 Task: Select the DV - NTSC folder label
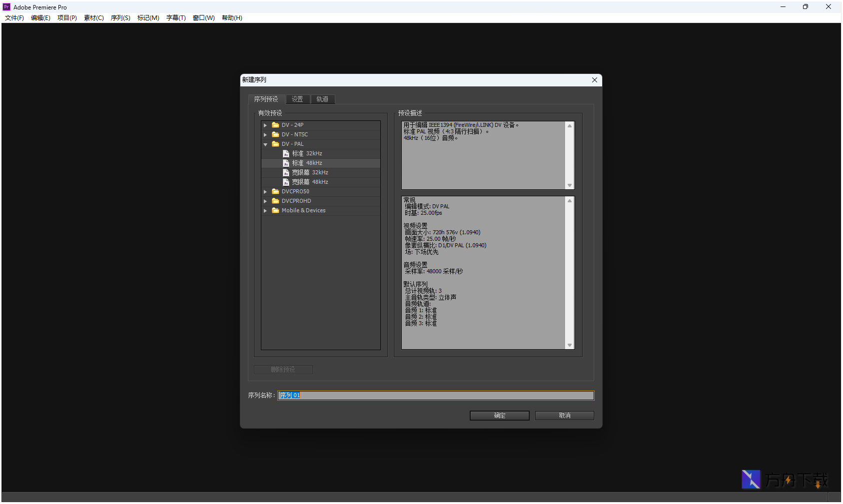(295, 135)
